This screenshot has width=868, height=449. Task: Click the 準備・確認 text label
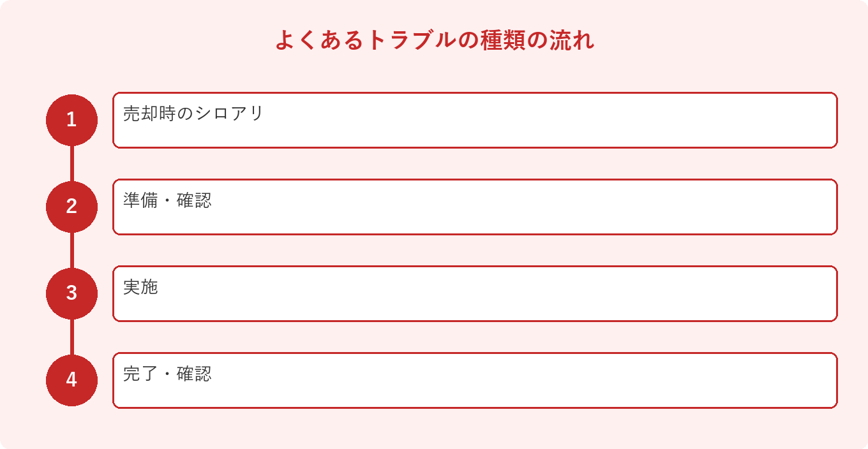pos(167,200)
